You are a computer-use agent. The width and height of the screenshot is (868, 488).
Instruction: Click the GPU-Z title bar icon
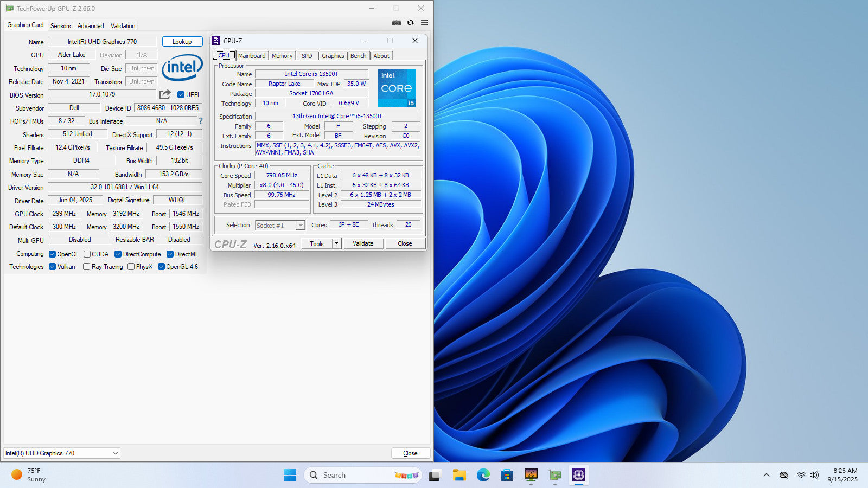point(9,8)
